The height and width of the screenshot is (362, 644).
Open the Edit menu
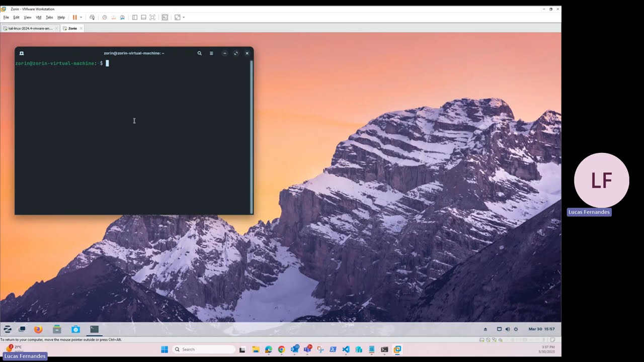(17, 17)
